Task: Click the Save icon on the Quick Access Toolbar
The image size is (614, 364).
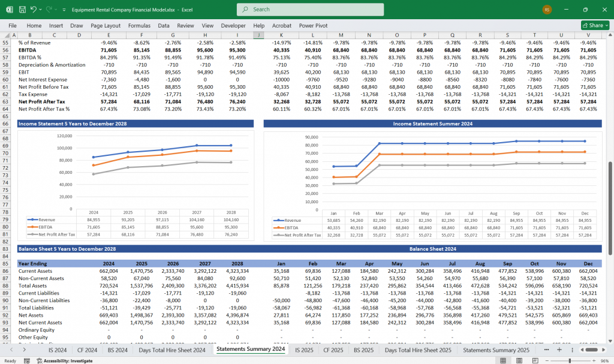Action: pyautogui.click(x=22, y=9)
